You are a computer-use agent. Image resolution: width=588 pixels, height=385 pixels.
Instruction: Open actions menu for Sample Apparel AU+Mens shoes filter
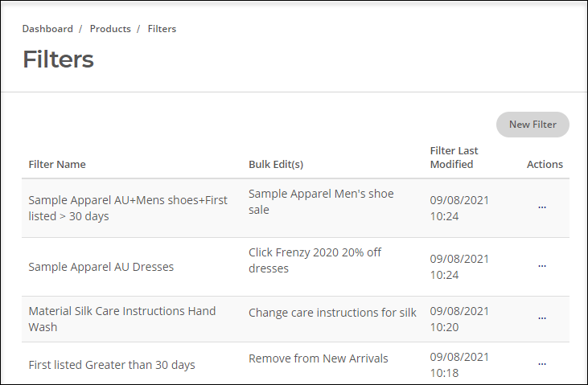coord(542,207)
